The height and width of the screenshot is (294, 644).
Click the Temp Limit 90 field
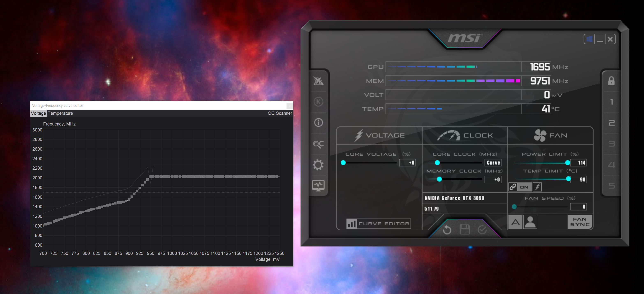pyautogui.click(x=578, y=179)
